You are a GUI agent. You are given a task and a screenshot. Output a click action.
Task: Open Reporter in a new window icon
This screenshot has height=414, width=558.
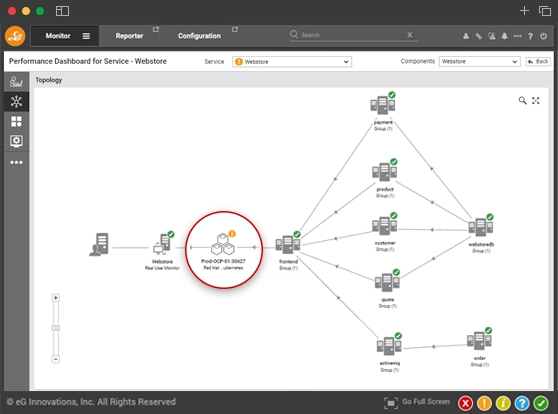[156, 30]
